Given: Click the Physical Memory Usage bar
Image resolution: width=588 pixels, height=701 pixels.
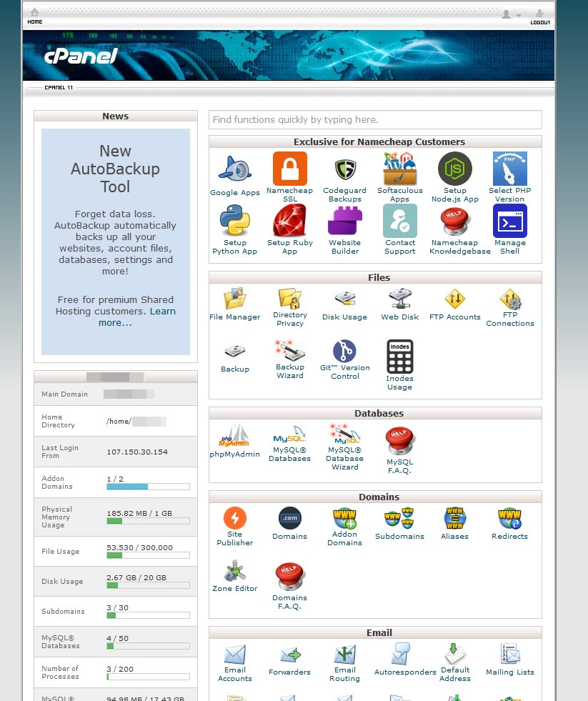Looking at the screenshot, I should 148,521.
